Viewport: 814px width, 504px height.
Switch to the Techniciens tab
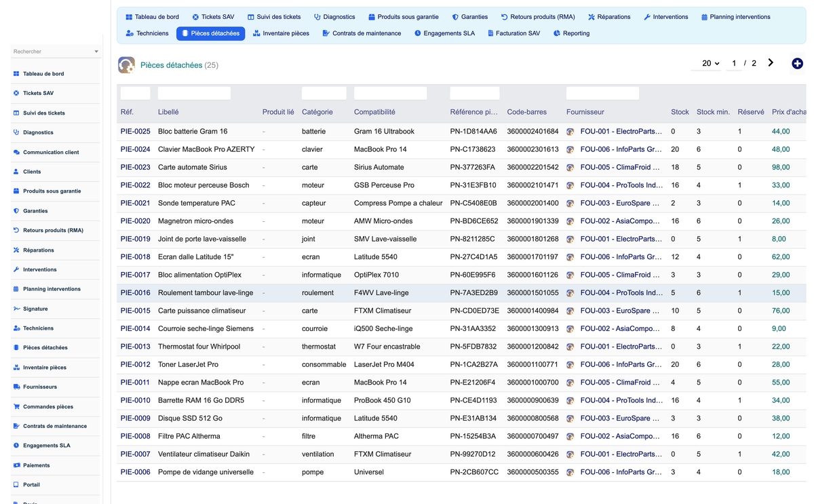tap(147, 33)
